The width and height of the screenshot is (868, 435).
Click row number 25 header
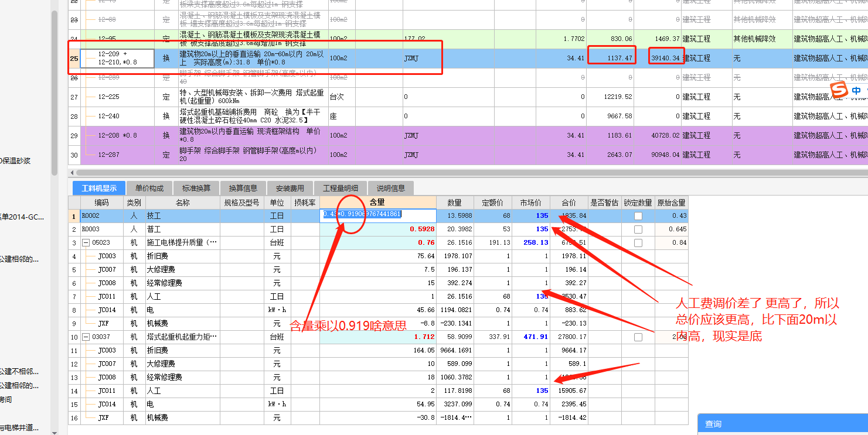[x=74, y=58]
